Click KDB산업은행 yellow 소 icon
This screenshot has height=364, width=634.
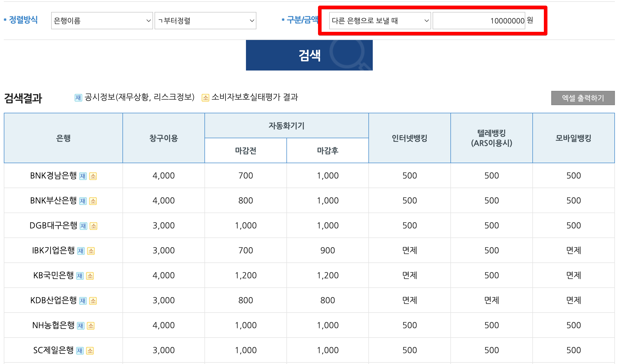click(93, 301)
